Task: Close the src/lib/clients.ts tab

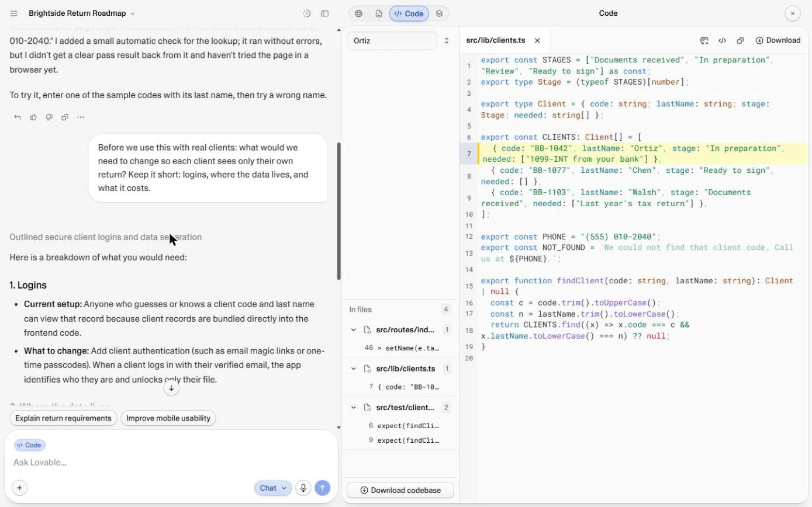Action: tap(537, 40)
